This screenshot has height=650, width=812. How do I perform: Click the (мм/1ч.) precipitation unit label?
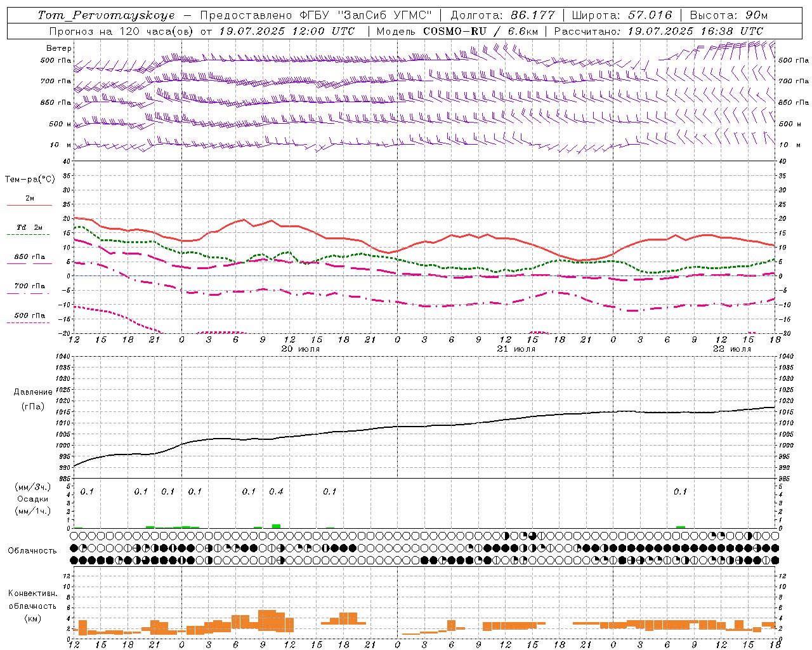coord(33,511)
